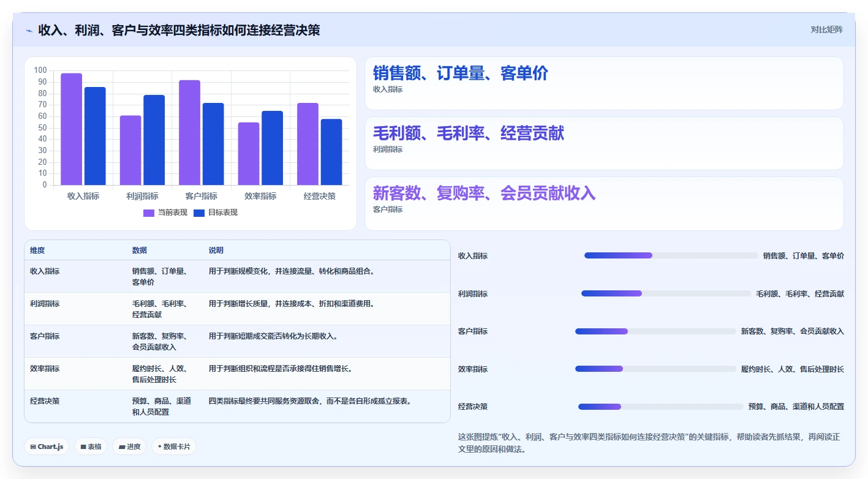This screenshot has height=479, width=868.
Task: Toggle the 当前表现 legend swatch
Action: 149,213
